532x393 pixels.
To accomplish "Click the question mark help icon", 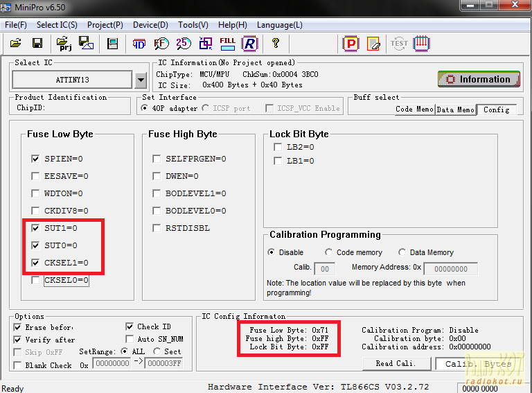I will pos(276,44).
